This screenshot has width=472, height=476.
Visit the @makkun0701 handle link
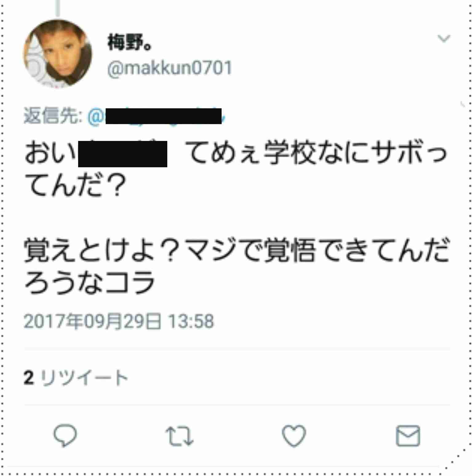pos(169,68)
